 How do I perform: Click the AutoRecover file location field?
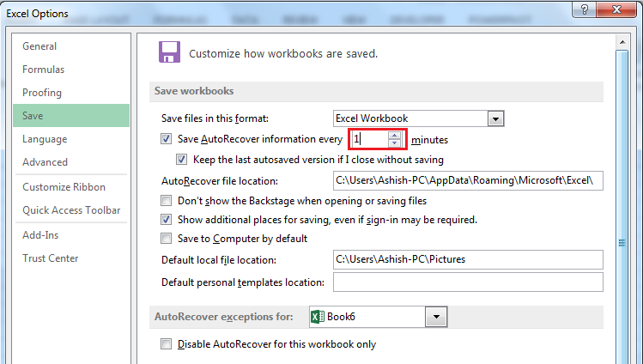coord(468,181)
